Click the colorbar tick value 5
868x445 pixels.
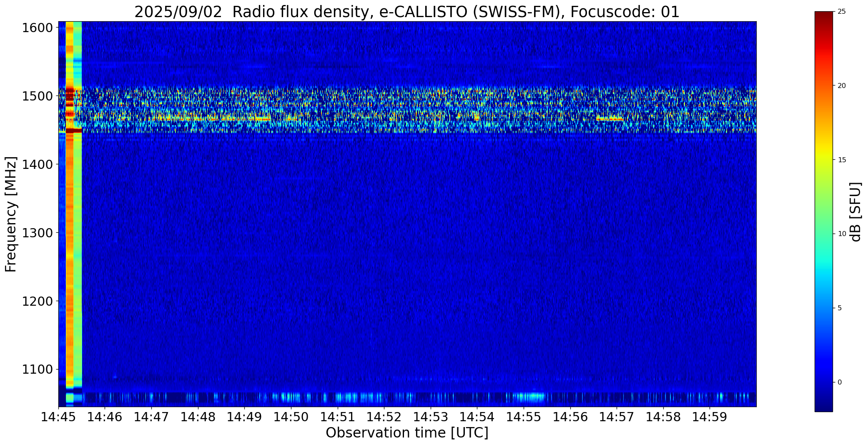(840, 308)
